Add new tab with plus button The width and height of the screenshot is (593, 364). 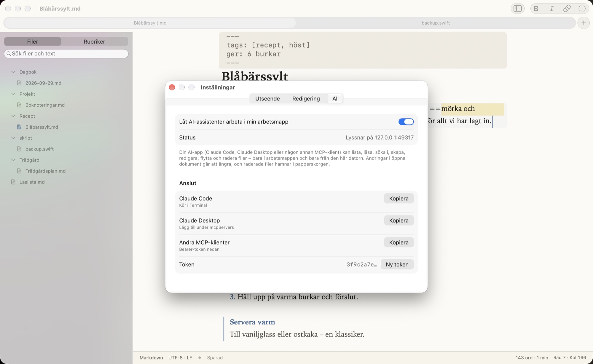click(x=584, y=23)
